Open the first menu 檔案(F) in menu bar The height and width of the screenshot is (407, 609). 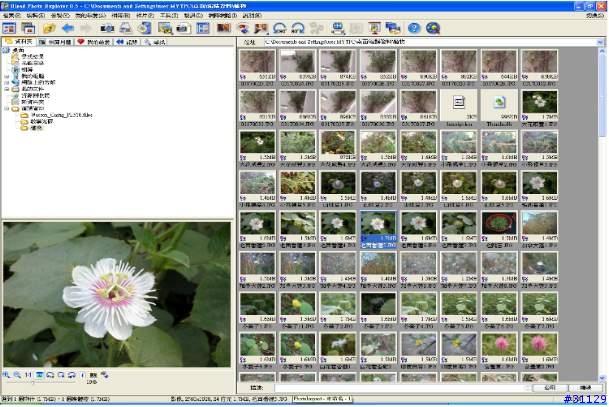[12, 16]
